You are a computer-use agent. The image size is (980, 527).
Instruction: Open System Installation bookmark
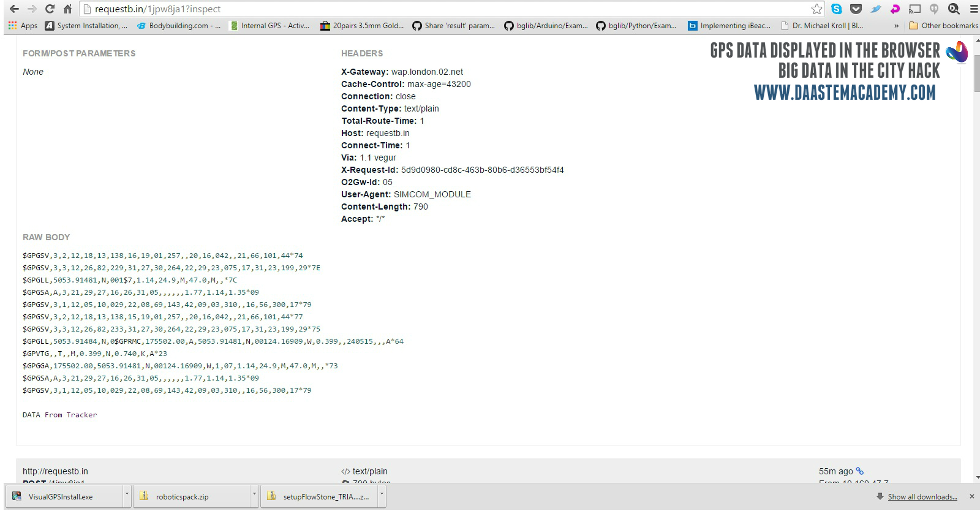coord(86,26)
